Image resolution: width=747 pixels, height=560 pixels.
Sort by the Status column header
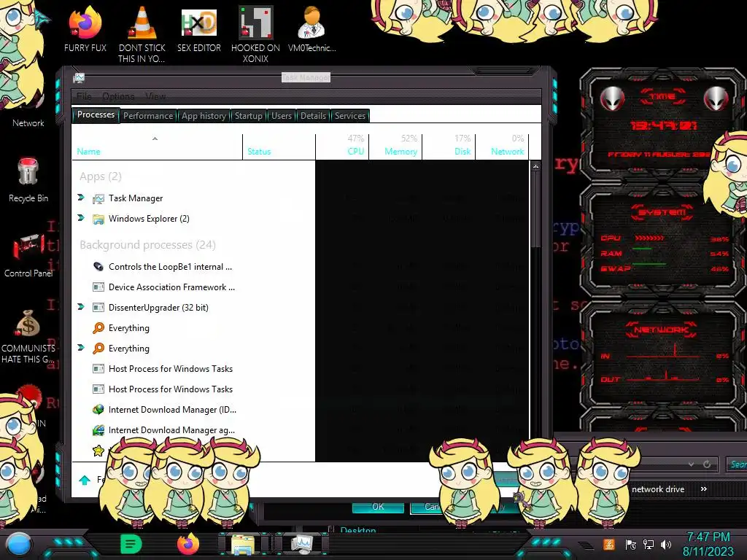(x=279, y=147)
